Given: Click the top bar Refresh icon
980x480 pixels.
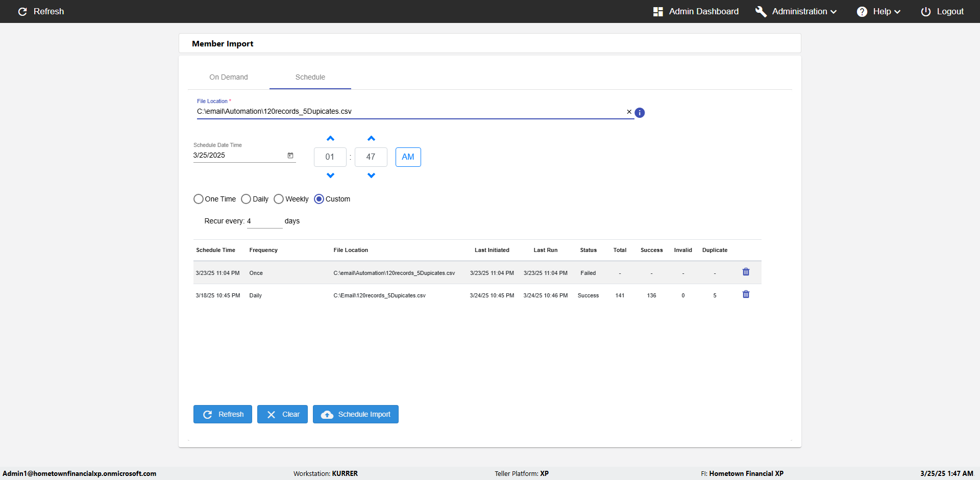Looking at the screenshot, I should point(22,11).
